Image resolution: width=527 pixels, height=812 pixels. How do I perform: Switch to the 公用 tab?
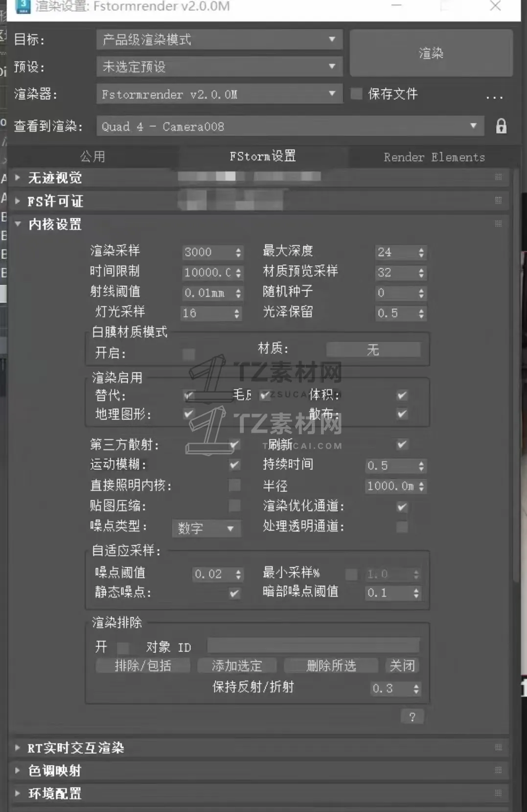93,157
